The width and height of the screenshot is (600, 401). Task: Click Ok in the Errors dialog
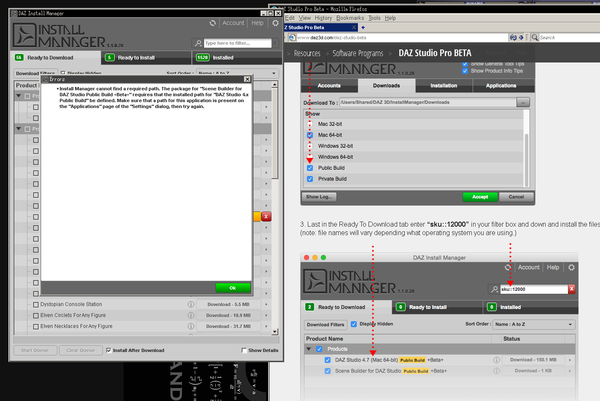tap(233, 288)
